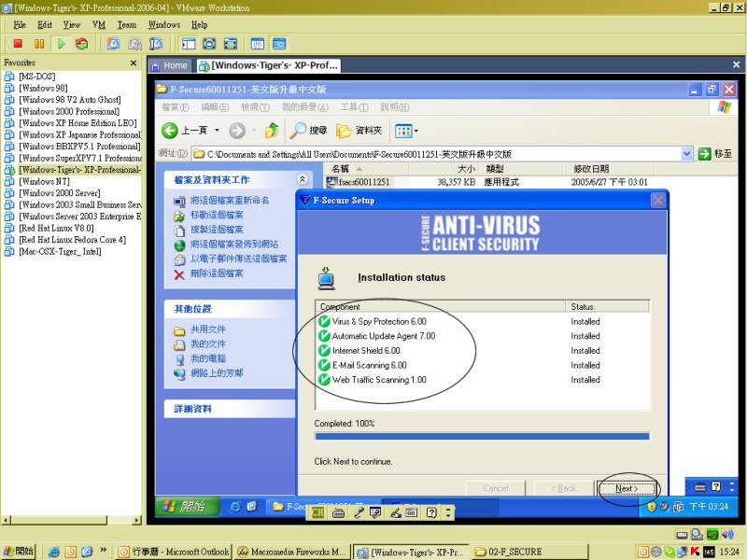Open the VMware Windows menu
The height and width of the screenshot is (560, 747).
164,25
